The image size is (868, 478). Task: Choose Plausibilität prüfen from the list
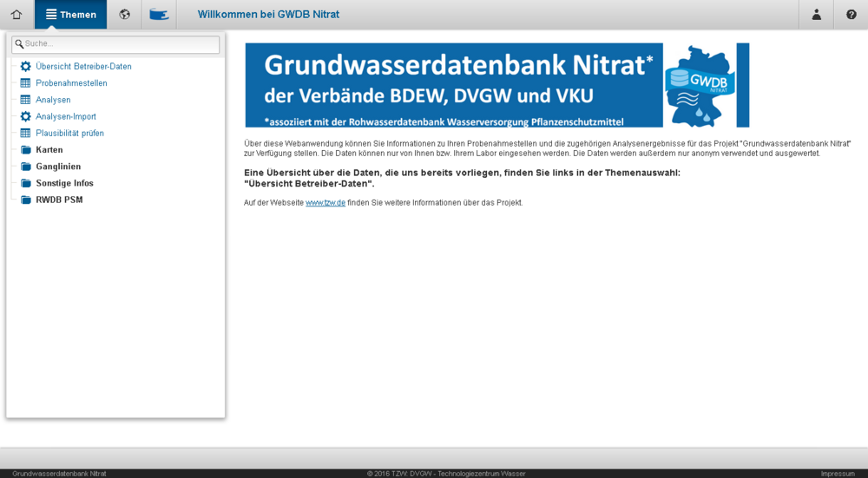pos(69,134)
